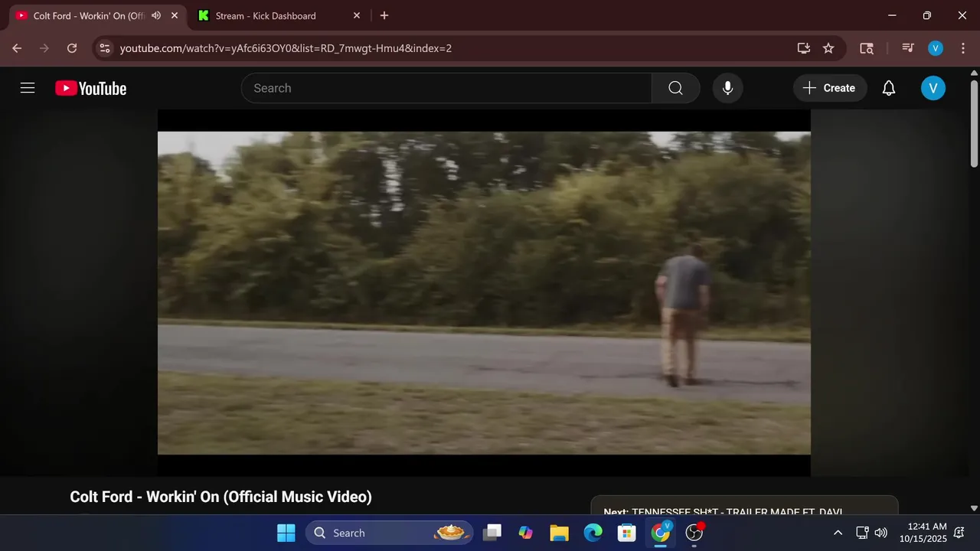Screen dimensions: 980x551
Task: Open File Explorer from taskbar
Action: (x=560, y=533)
